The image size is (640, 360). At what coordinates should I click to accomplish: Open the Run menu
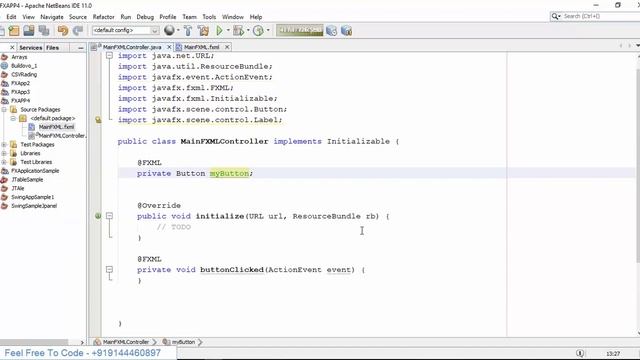coord(126,17)
